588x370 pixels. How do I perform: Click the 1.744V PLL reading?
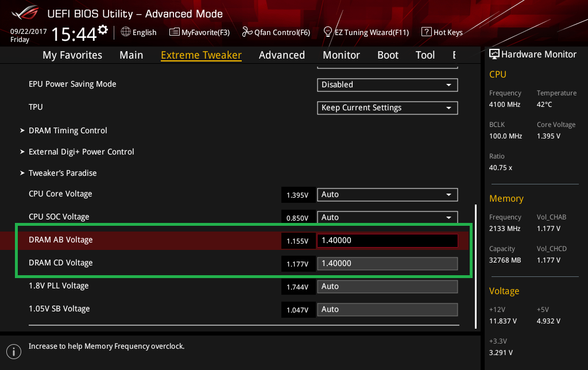pyautogui.click(x=297, y=287)
